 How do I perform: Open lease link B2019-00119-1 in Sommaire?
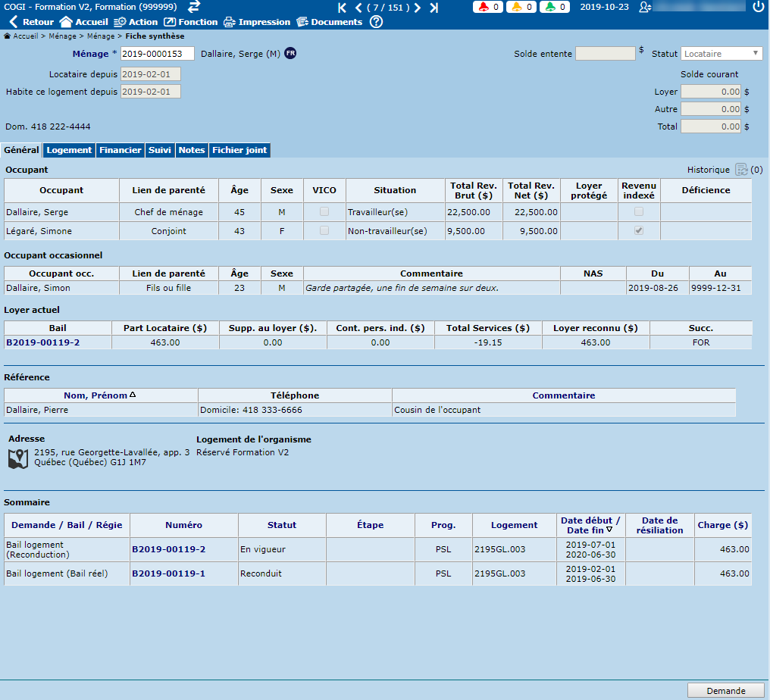click(x=168, y=573)
